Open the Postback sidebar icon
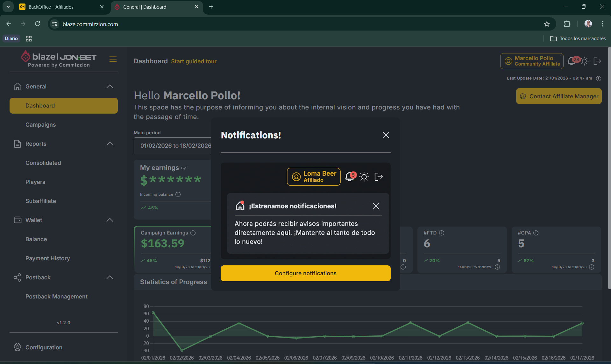611x364 pixels. point(18,277)
